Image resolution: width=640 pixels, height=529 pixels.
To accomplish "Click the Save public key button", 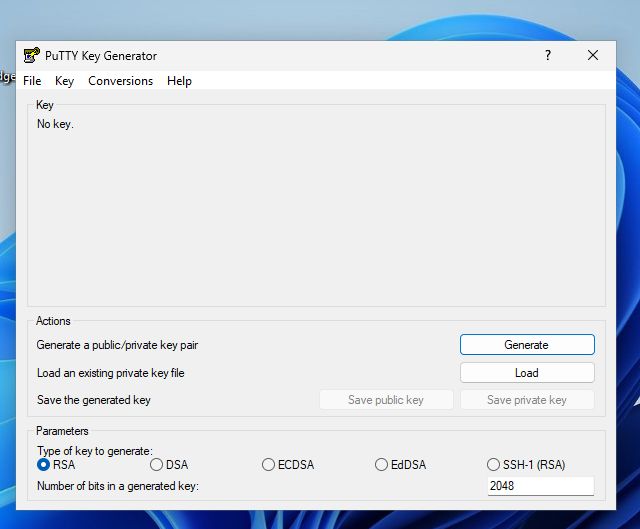I will [386, 400].
